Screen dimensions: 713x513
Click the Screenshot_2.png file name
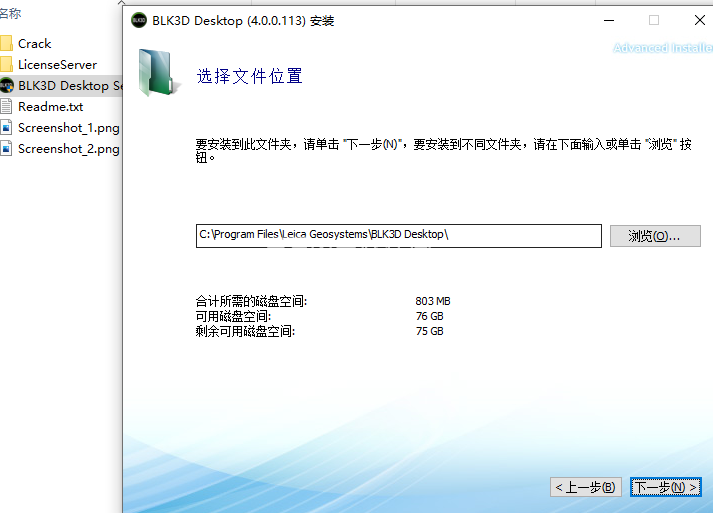click(69, 149)
